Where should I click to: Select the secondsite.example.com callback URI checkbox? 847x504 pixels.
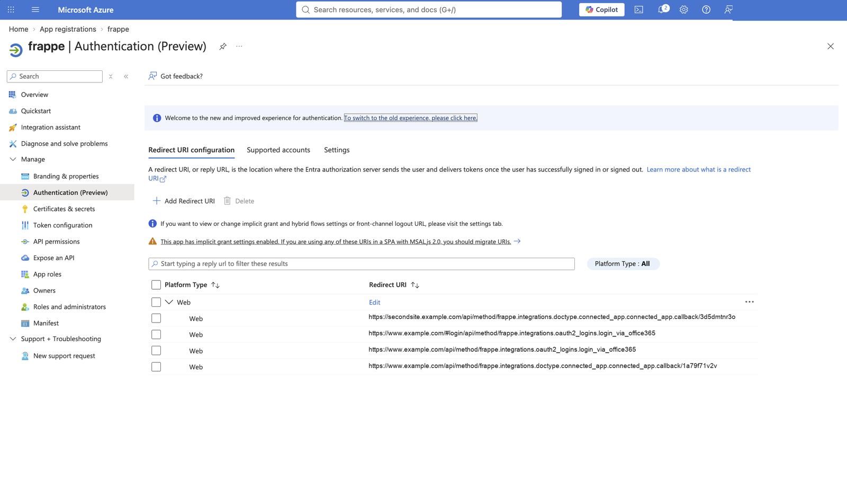(x=156, y=318)
